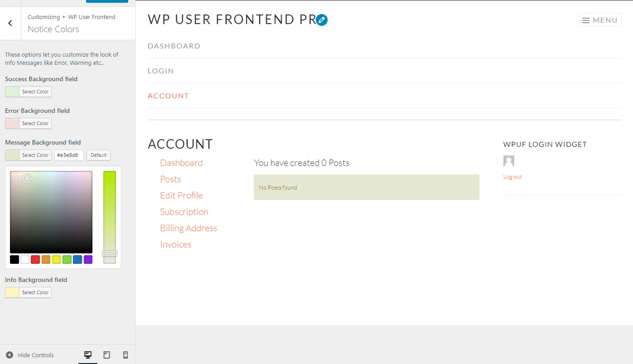633x364 pixels.
Task: Click Hide Controls collapse arrow icon
Action: click(x=9, y=355)
